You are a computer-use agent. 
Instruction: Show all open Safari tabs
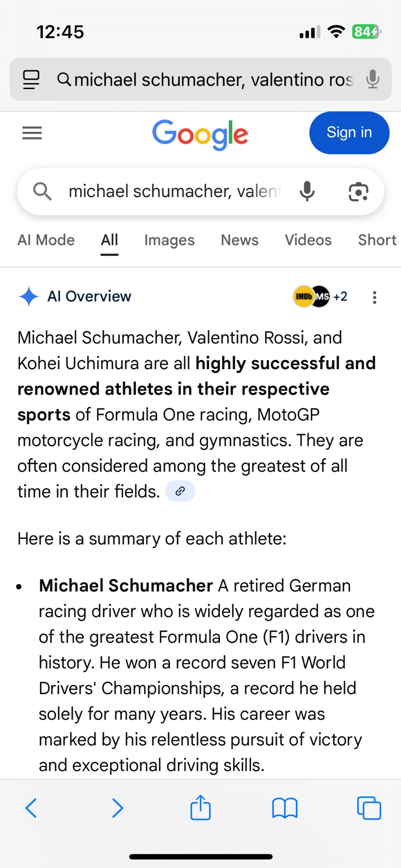369,808
